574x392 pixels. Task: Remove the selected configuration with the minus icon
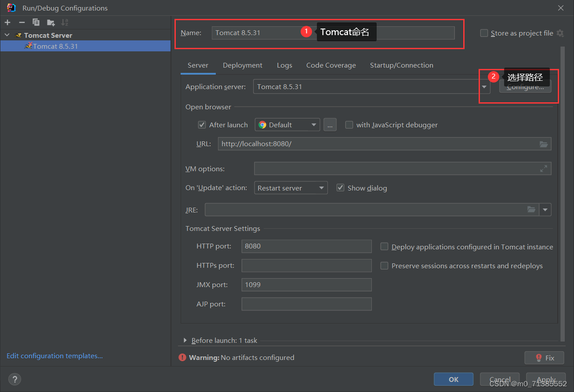[x=22, y=22]
